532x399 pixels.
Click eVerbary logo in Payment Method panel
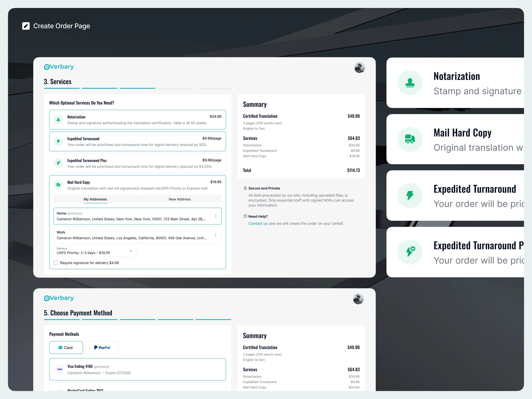pyautogui.click(x=59, y=298)
